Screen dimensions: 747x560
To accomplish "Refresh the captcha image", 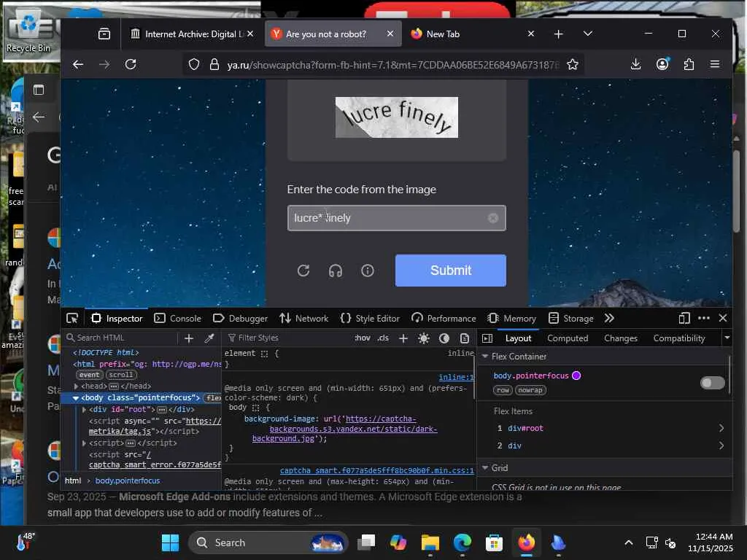I will point(303,271).
